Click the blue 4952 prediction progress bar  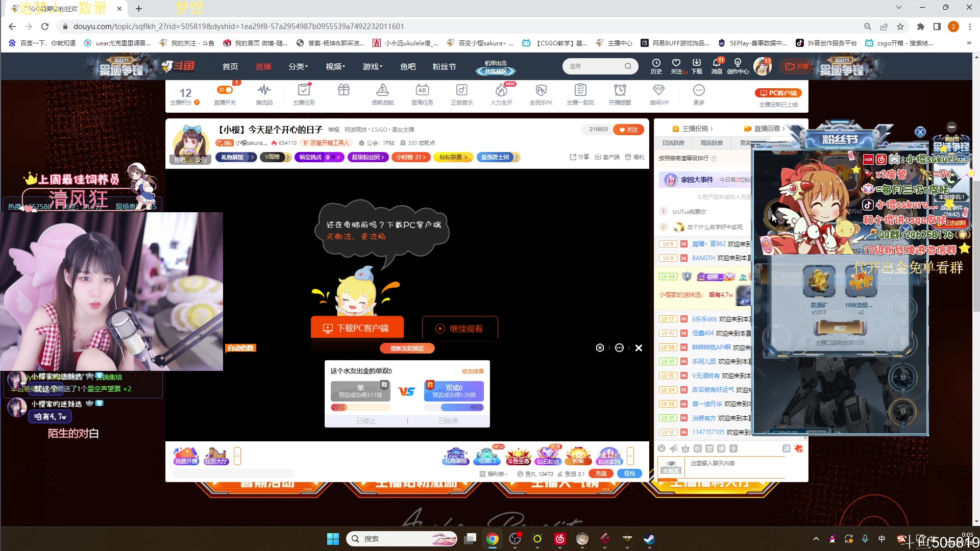coord(454,407)
